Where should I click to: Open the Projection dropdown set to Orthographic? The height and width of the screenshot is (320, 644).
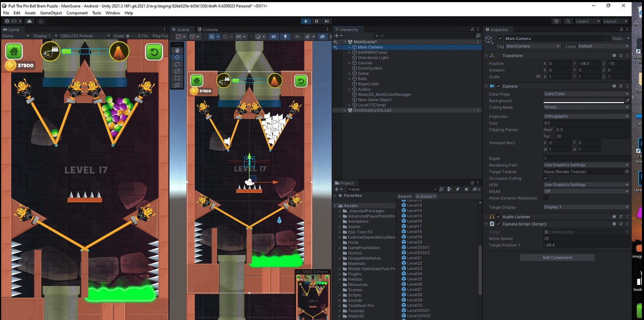(586, 116)
